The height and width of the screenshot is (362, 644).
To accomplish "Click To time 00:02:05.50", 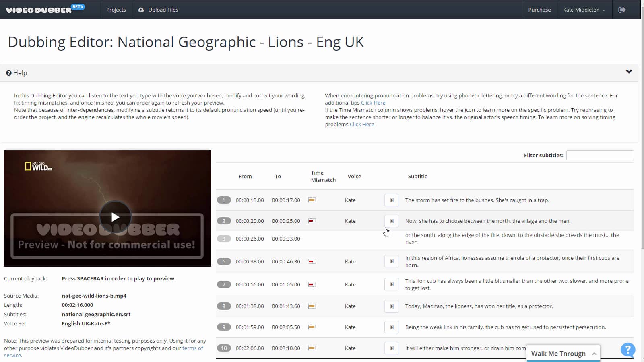I will pyautogui.click(x=286, y=327).
